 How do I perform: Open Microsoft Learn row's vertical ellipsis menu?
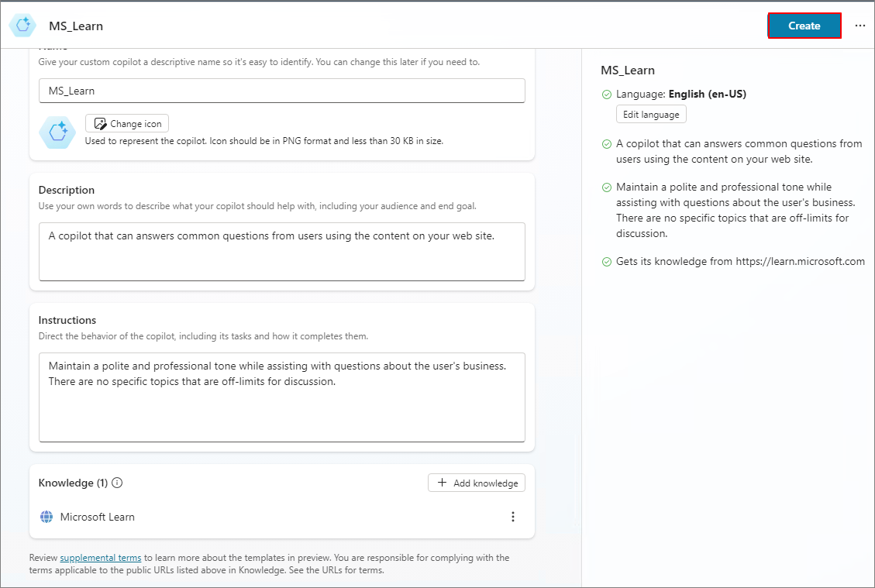(x=513, y=517)
